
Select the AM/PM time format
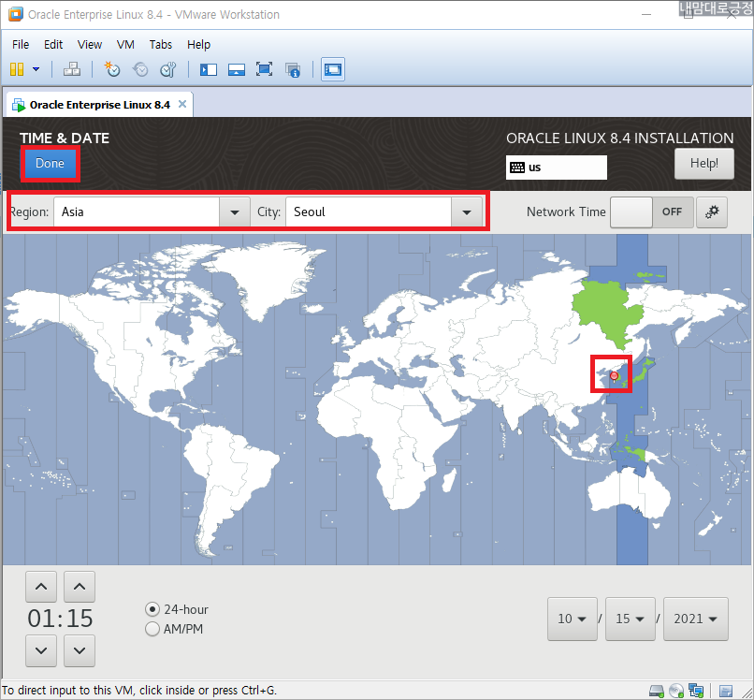point(174,629)
